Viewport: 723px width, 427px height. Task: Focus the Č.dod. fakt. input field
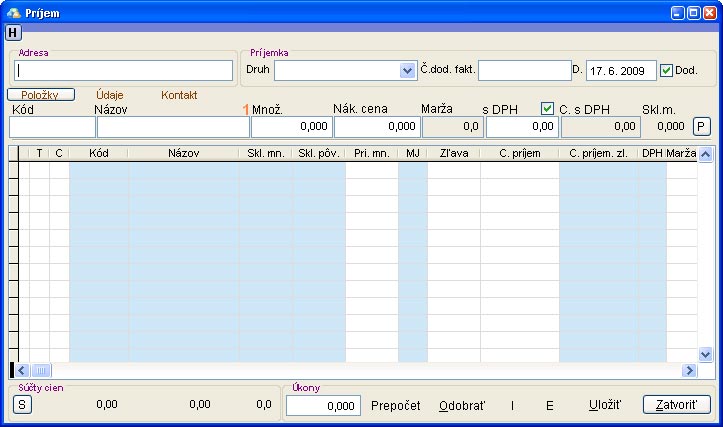[x=524, y=70]
